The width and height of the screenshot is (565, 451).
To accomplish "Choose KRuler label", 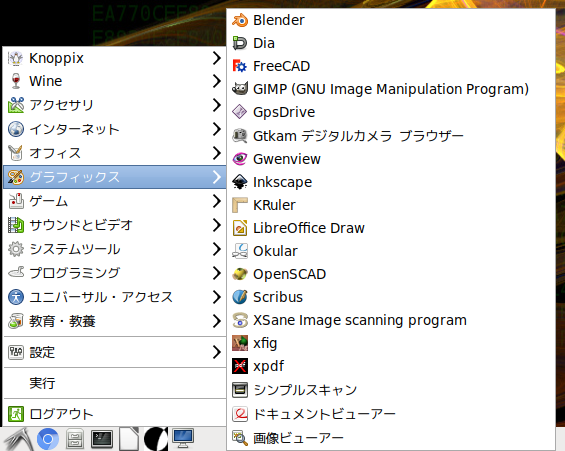I will click(274, 205).
